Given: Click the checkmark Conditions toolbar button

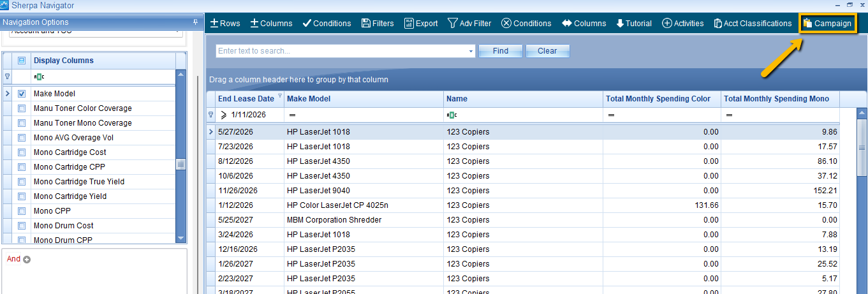Looking at the screenshot, I should [327, 23].
